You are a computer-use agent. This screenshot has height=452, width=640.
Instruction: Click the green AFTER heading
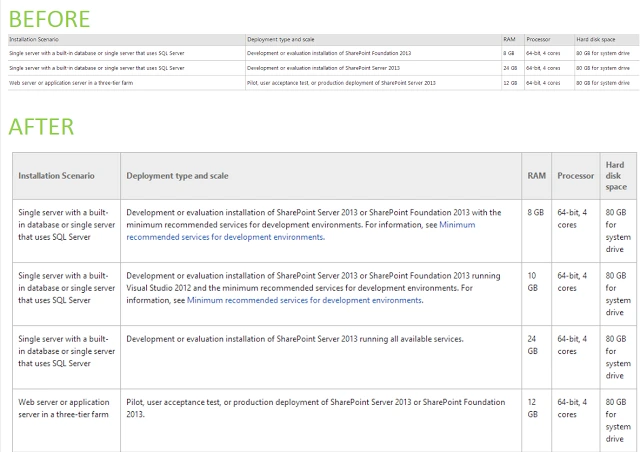point(41,127)
